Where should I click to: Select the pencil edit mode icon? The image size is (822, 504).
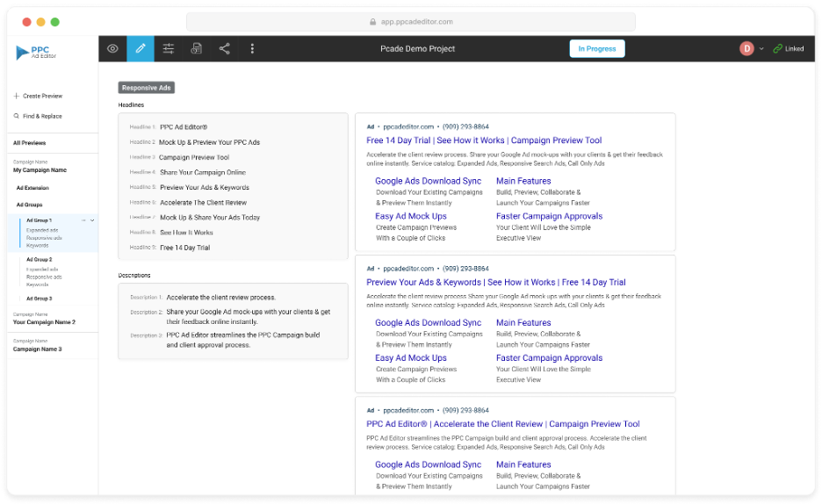coord(141,48)
